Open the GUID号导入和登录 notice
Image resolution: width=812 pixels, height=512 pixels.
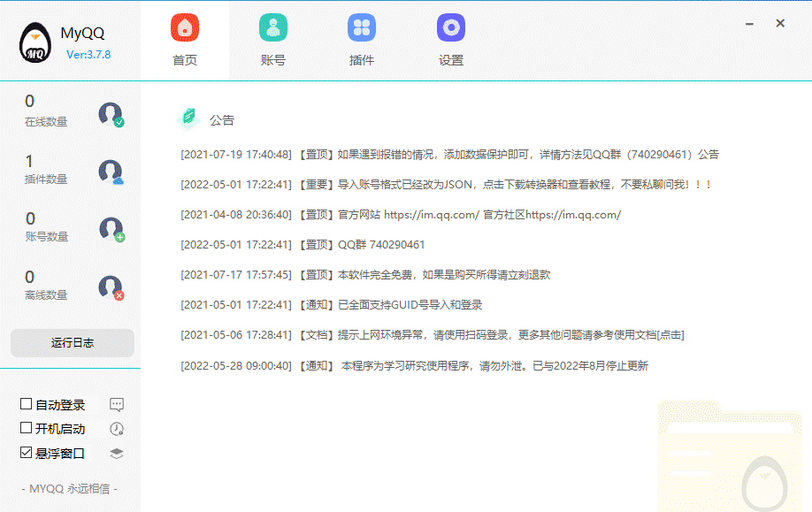click(331, 304)
